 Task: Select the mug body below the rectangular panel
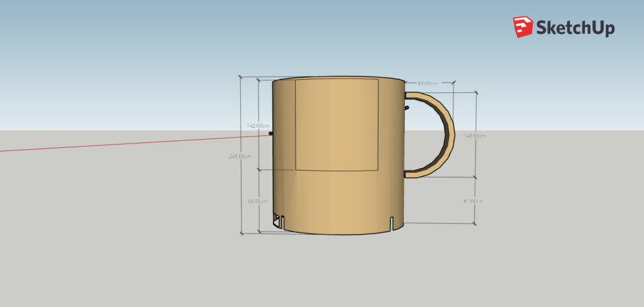(x=336, y=201)
